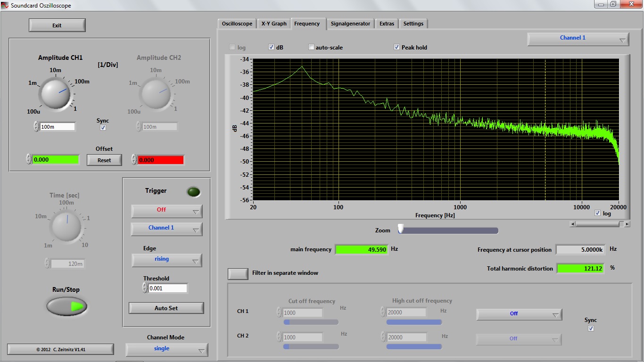Click the Exit button
The height and width of the screenshot is (362, 644).
[57, 25]
